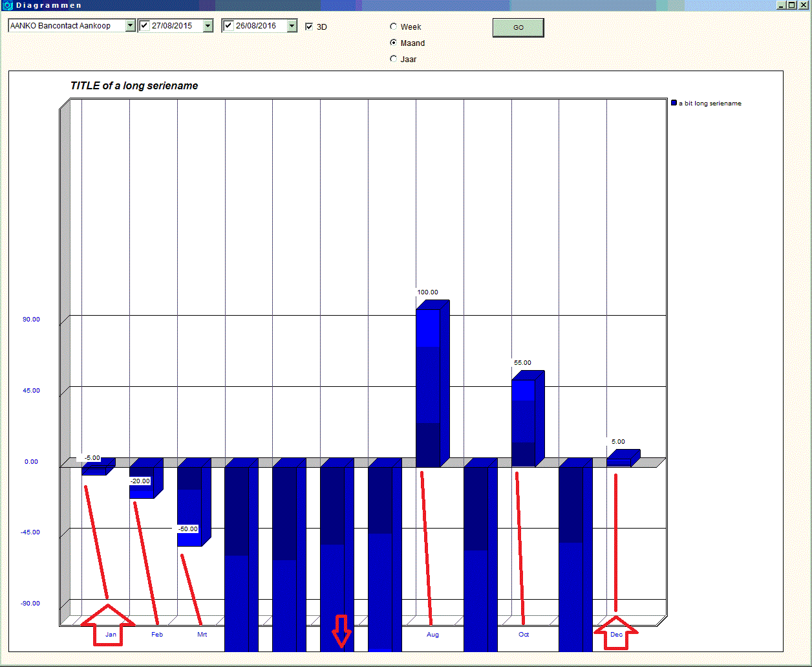Image resolution: width=812 pixels, height=667 pixels.
Task: Expand the 27/08/2015 date picker arrow
Action: pos(208,26)
